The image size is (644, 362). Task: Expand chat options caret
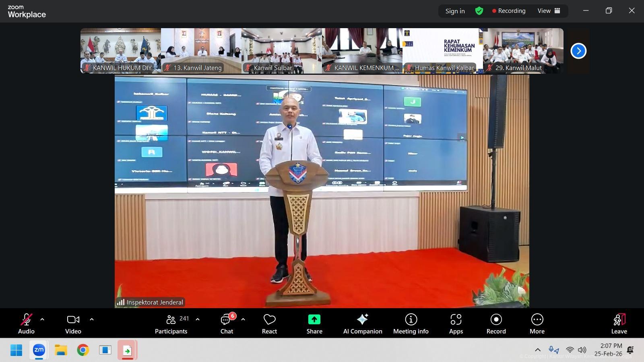(243, 319)
